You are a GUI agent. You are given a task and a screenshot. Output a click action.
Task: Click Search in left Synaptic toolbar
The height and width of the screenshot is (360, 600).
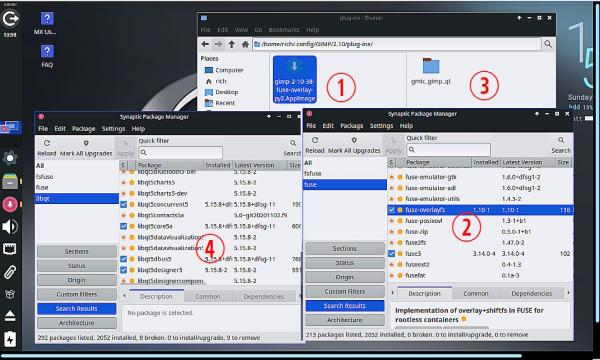(x=292, y=148)
